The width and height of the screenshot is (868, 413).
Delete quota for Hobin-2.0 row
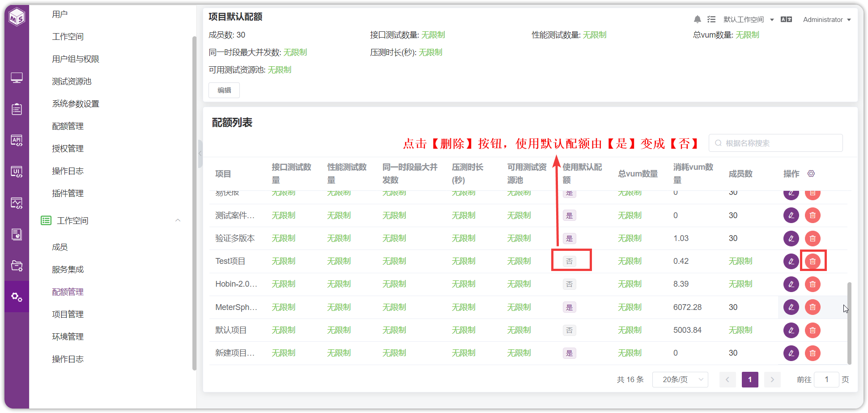(x=813, y=284)
